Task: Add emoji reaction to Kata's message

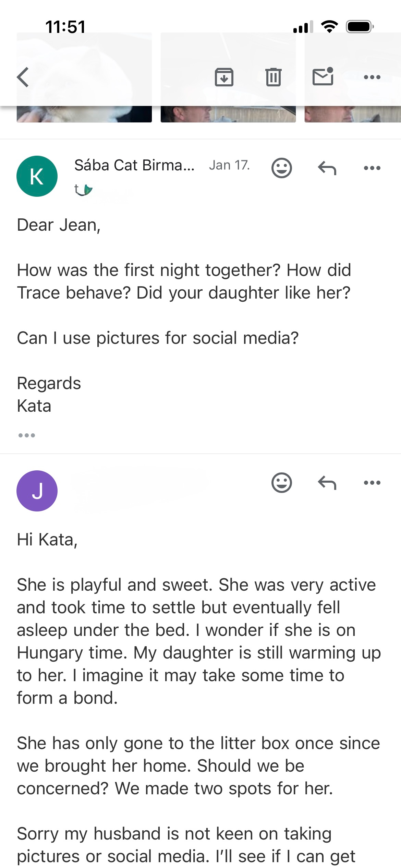Action: pyautogui.click(x=281, y=168)
